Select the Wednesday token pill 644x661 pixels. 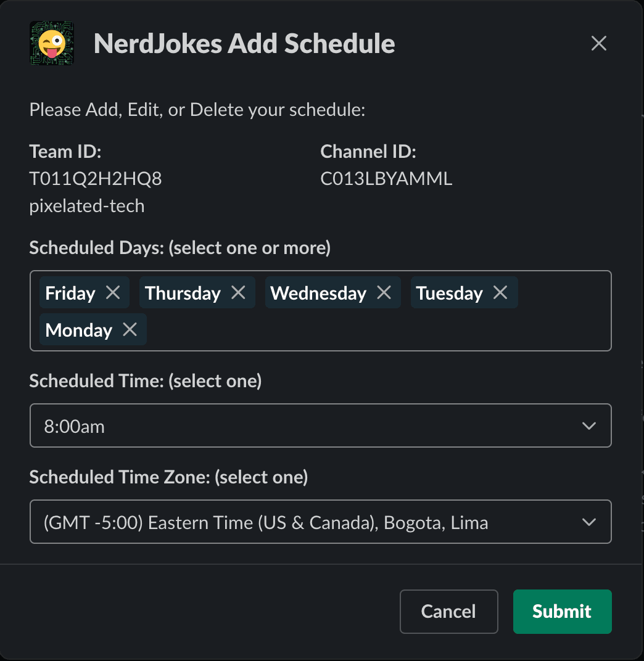point(318,293)
